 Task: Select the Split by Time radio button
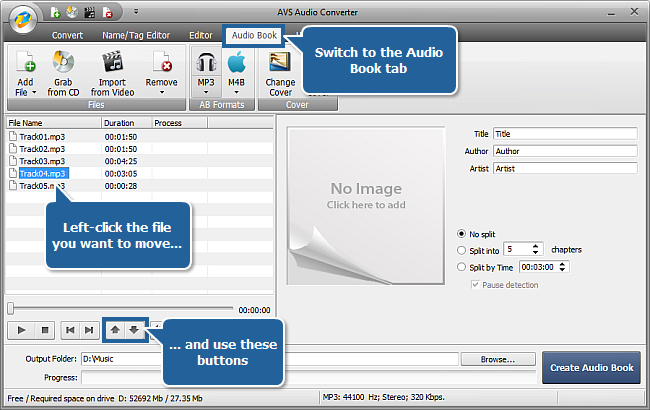tap(461, 267)
